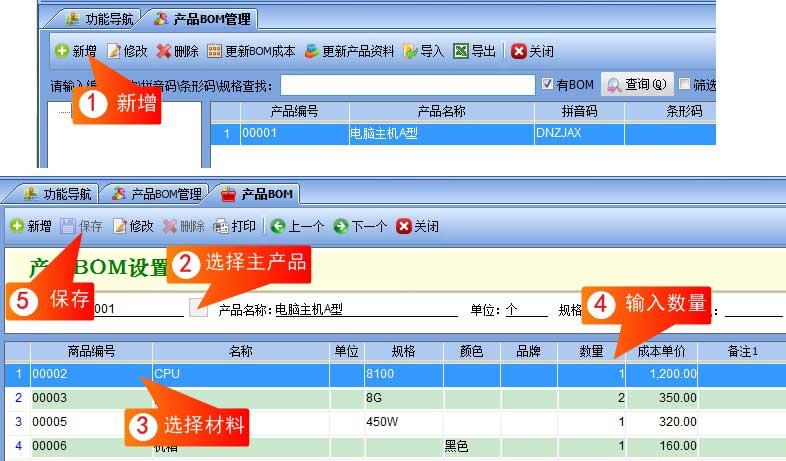Click 修改 in the 产品BOM管理 toolbar
This screenshot has width=786, height=461.
point(127,51)
